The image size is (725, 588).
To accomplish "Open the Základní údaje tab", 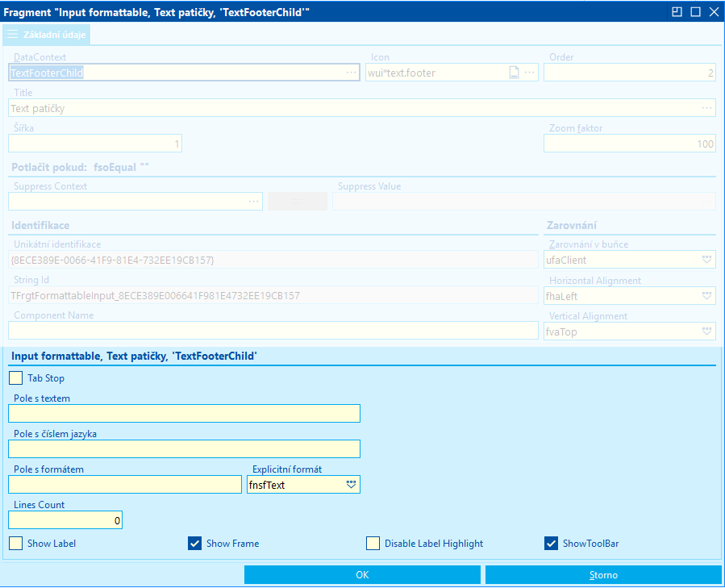I will (46, 35).
